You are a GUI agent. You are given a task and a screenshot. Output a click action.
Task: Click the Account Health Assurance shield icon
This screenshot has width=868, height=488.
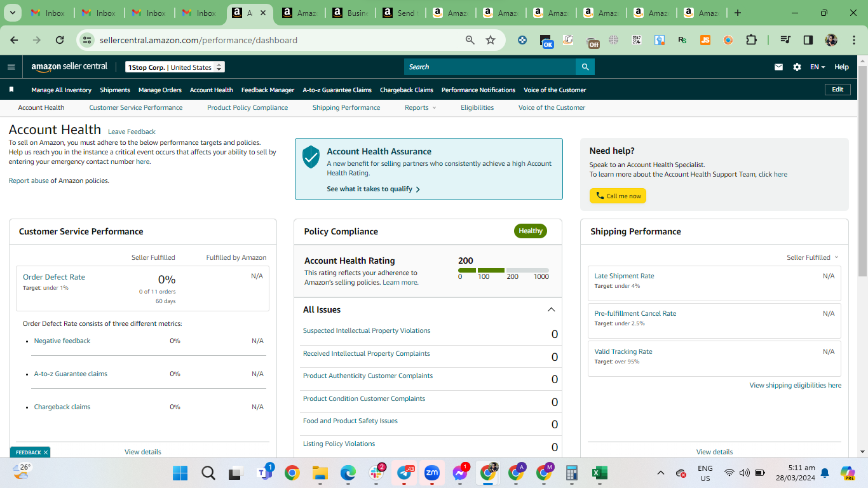pos(311,156)
